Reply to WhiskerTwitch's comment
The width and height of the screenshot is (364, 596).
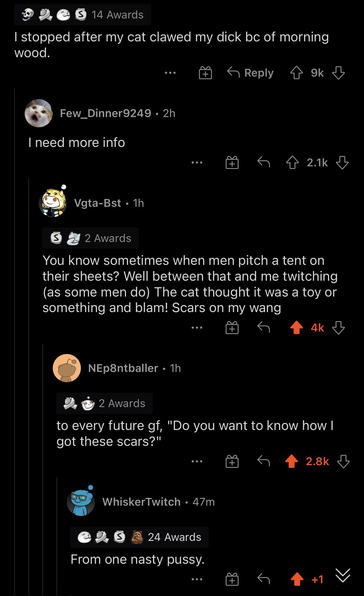pyautogui.click(x=263, y=579)
